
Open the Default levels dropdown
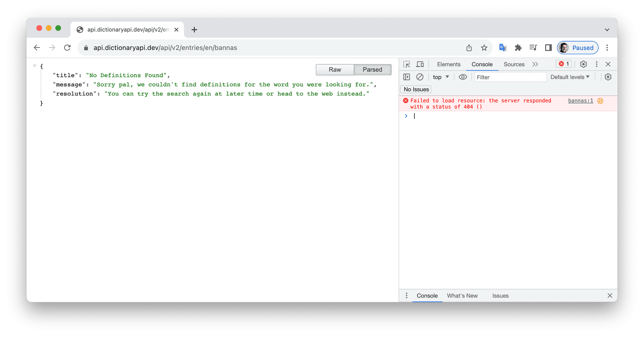(570, 77)
